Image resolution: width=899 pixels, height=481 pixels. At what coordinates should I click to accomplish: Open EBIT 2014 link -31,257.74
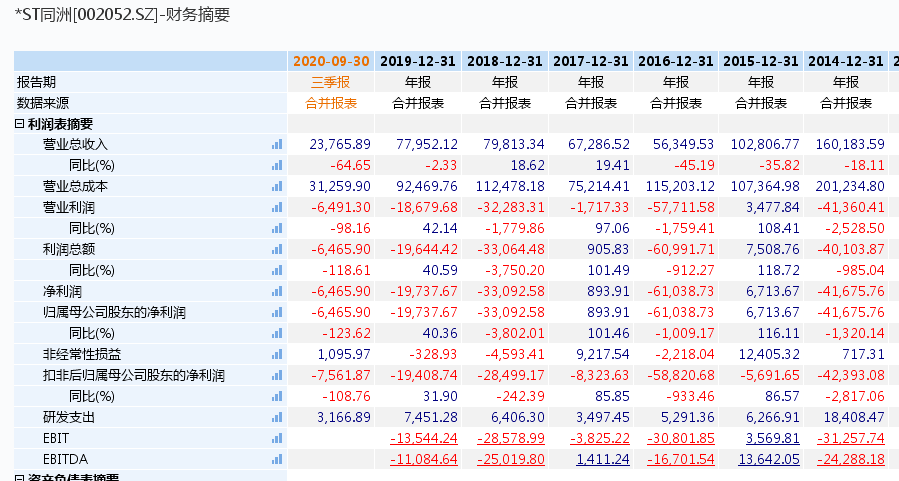point(851,439)
